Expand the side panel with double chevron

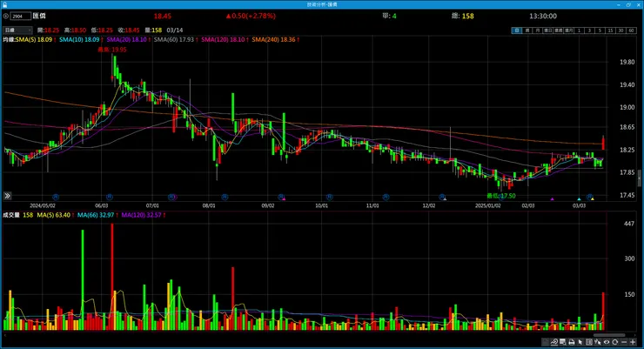7,196
